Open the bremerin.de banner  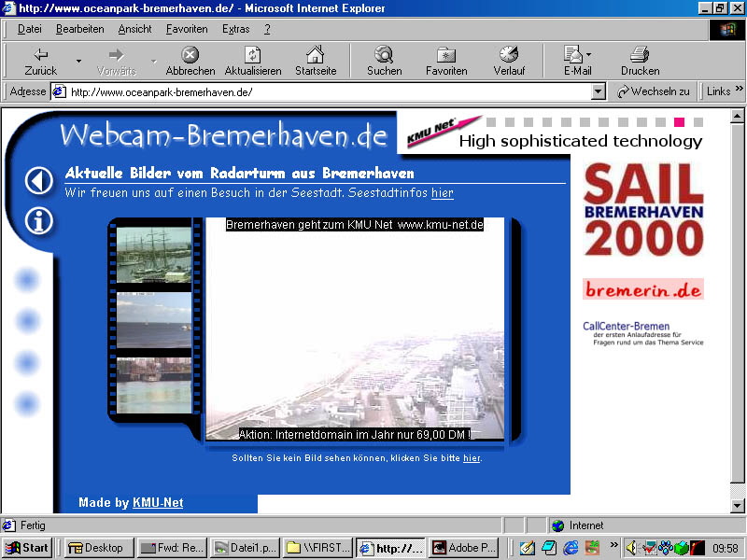click(643, 289)
